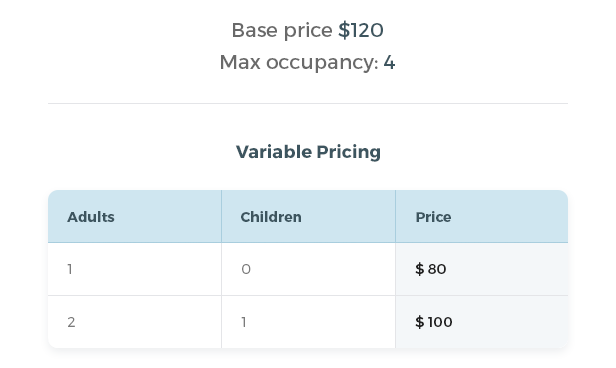Click the Max occupancy value 4

click(x=389, y=62)
